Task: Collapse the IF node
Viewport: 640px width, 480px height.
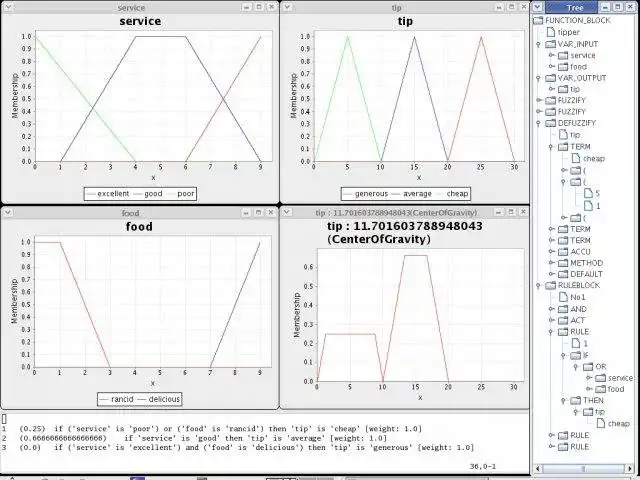Action: 563,356
